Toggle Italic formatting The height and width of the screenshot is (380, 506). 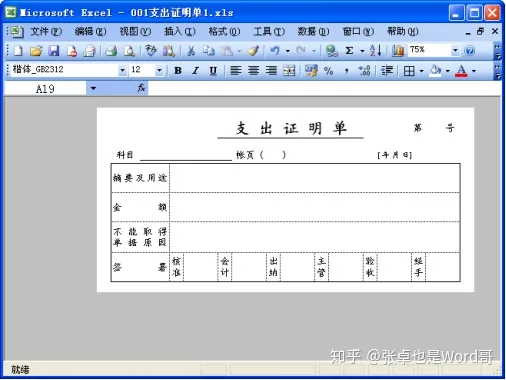(x=196, y=70)
